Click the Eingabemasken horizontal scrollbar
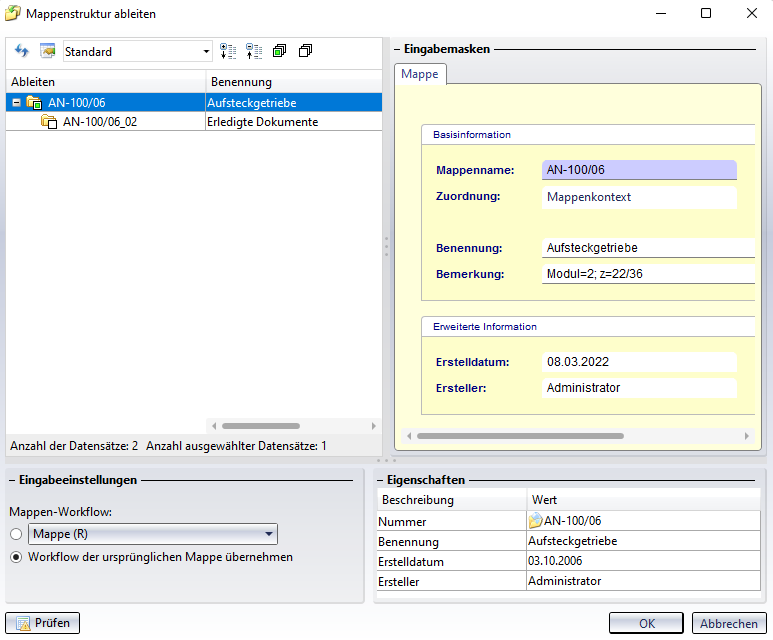 coord(520,436)
